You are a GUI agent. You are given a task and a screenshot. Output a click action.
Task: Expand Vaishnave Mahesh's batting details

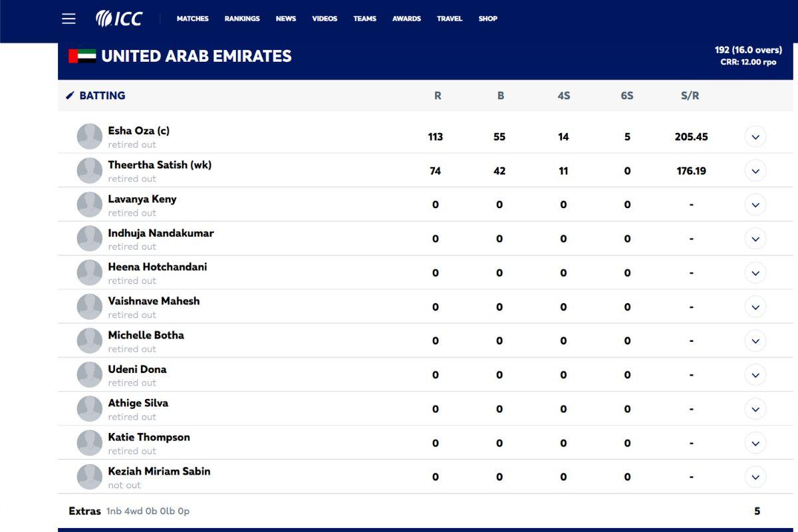tap(755, 307)
